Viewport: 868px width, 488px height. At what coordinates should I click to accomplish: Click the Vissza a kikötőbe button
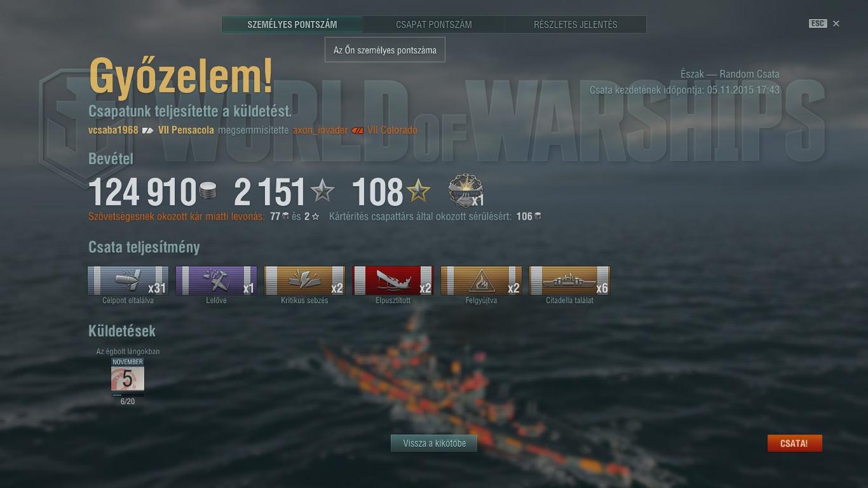(x=434, y=444)
